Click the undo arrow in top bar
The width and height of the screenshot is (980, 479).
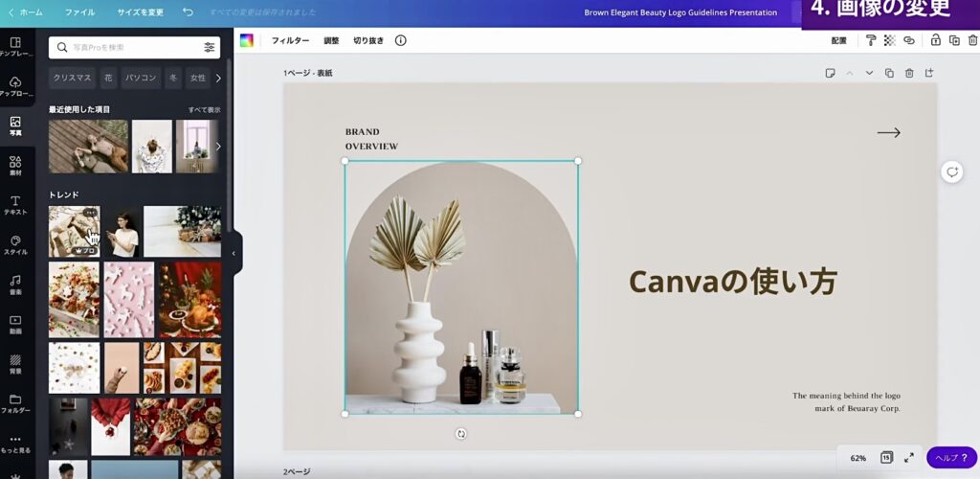188,11
